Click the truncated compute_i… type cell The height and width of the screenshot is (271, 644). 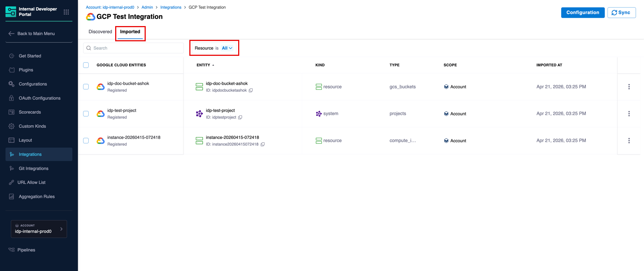[x=402, y=141]
